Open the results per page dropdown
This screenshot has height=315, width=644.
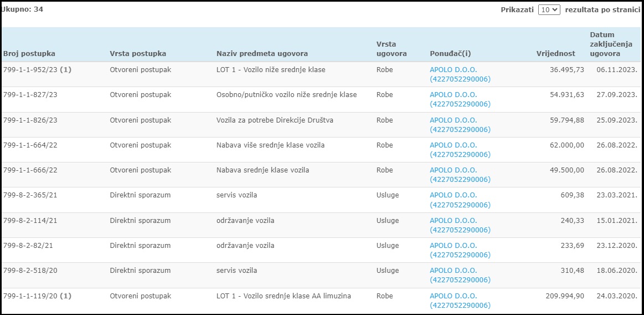pyautogui.click(x=549, y=10)
